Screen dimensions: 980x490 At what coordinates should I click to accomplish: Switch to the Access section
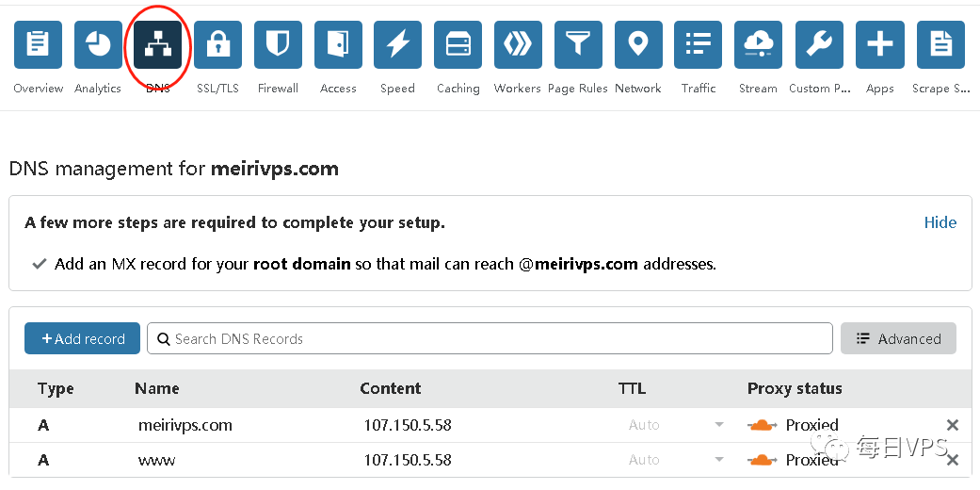[x=338, y=44]
